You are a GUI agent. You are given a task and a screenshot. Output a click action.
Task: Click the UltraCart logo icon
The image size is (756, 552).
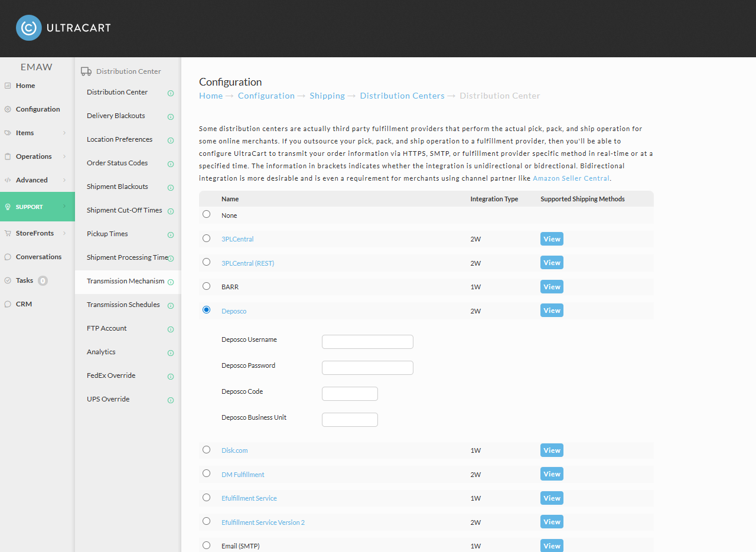point(29,28)
